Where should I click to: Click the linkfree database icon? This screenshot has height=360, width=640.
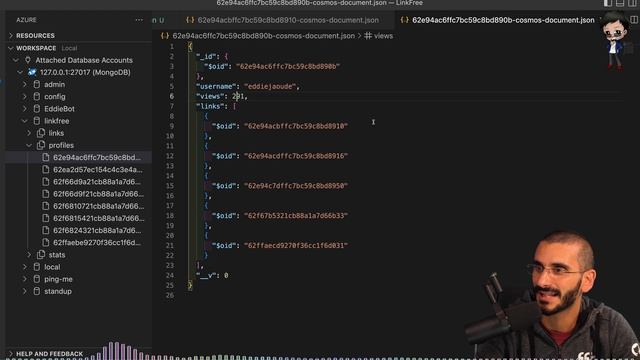click(x=37, y=121)
